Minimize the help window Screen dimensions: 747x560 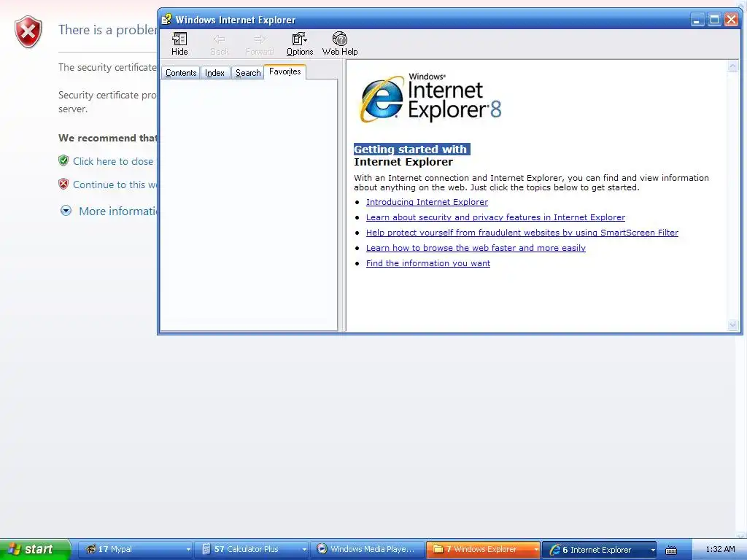tap(697, 20)
